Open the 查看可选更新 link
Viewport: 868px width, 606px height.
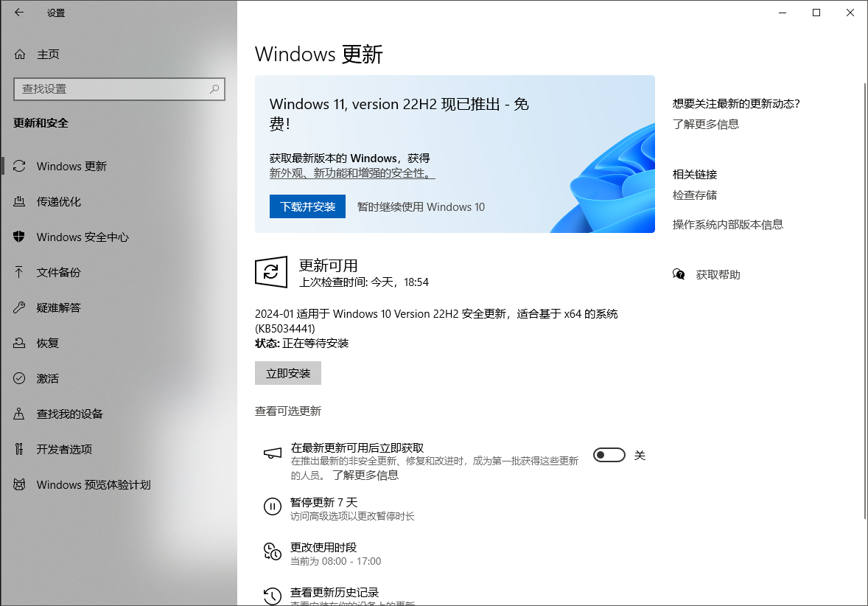pyautogui.click(x=288, y=411)
